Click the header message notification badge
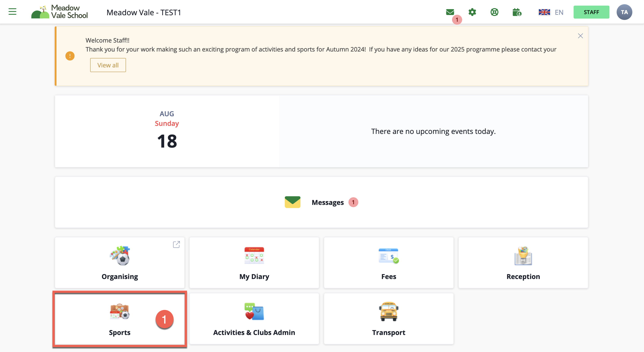 (x=457, y=19)
